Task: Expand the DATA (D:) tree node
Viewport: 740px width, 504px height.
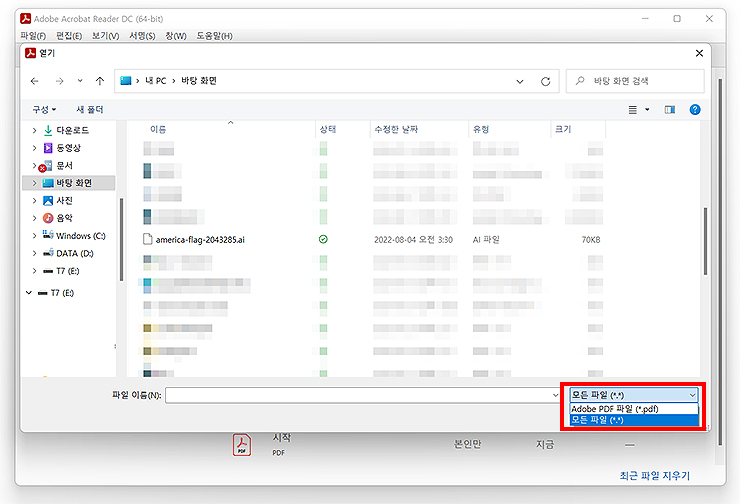Action: click(x=34, y=253)
